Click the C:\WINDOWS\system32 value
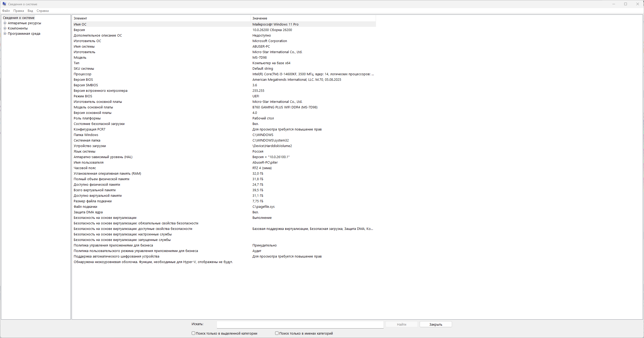Screen dimensions: 644x338 pyautogui.click(x=271, y=140)
